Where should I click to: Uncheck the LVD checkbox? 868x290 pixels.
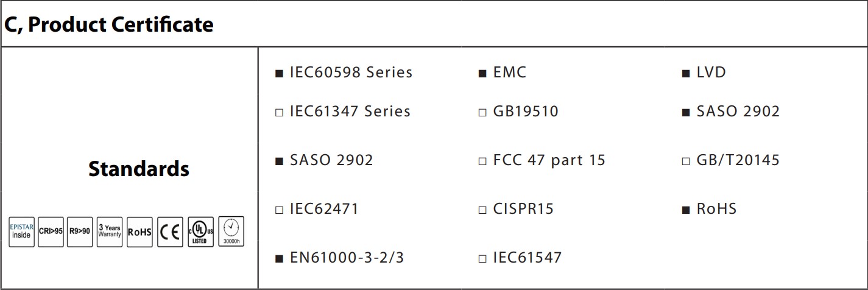[686, 74]
